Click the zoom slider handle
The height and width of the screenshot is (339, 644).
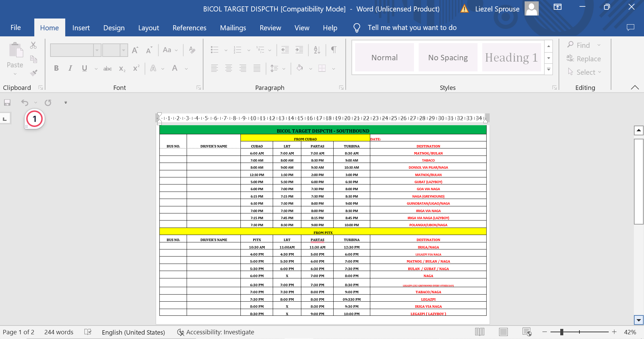(562, 332)
